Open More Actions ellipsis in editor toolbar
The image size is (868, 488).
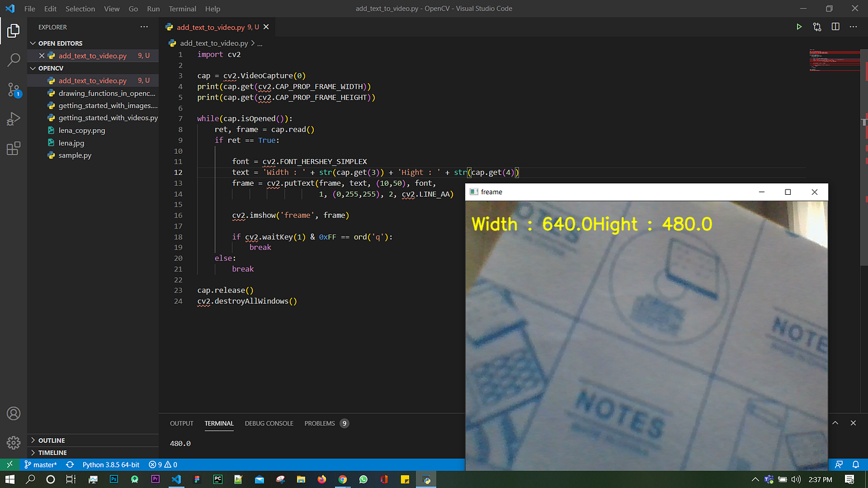pyautogui.click(x=853, y=26)
